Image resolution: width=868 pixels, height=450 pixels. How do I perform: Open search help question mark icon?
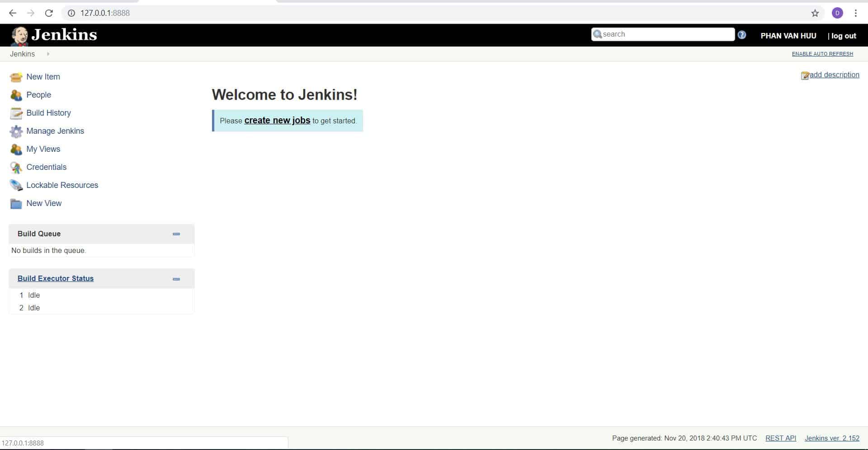(742, 35)
